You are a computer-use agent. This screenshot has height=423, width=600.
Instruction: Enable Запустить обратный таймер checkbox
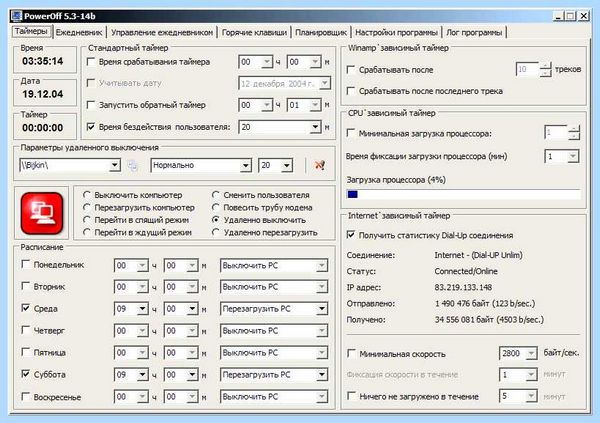(x=91, y=105)
